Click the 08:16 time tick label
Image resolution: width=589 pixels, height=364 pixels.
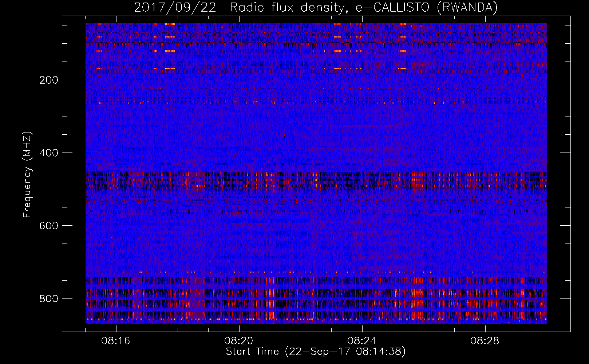[116, 341]
